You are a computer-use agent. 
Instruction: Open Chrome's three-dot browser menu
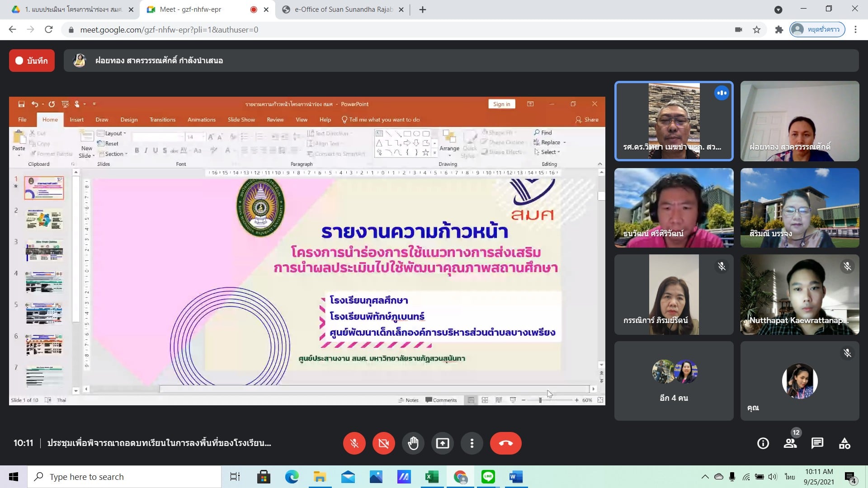[x=855, y=29]
